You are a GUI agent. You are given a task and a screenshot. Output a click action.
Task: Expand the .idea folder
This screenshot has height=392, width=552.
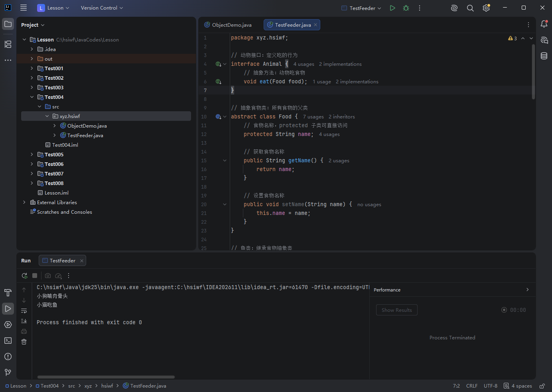click(x=32, y=49)
